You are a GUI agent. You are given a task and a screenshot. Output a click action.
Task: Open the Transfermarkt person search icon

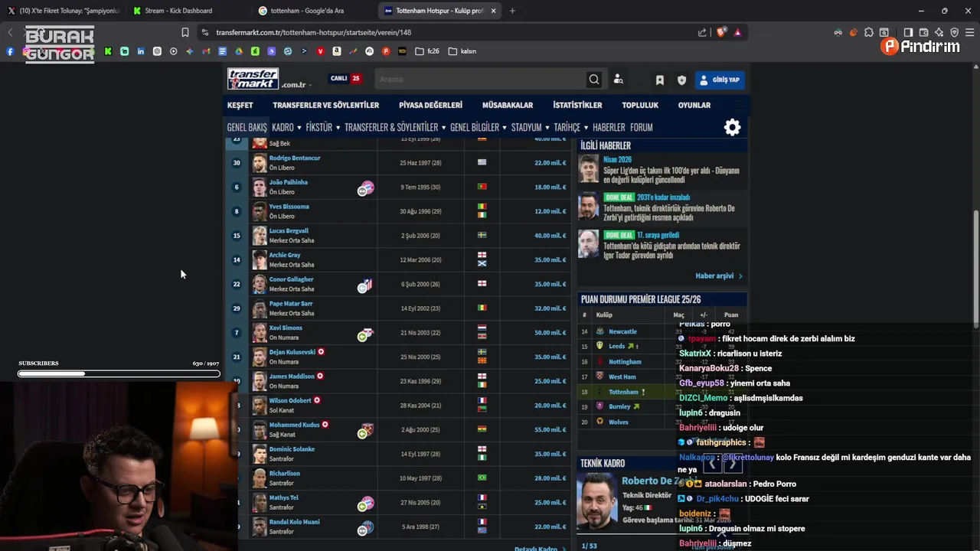tap(619, 80)
